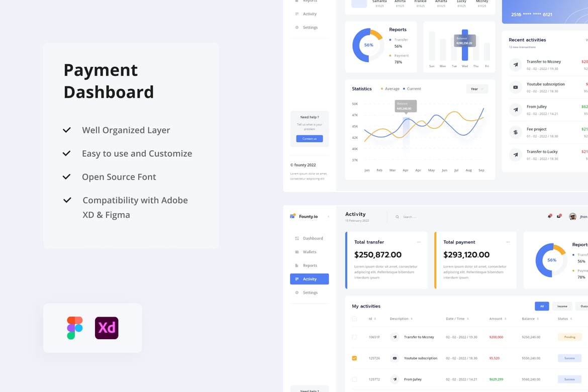The image size is (588, 392).
Task: Collapse sidebar with chevron beside Founty.io
Action: (329, 217)
